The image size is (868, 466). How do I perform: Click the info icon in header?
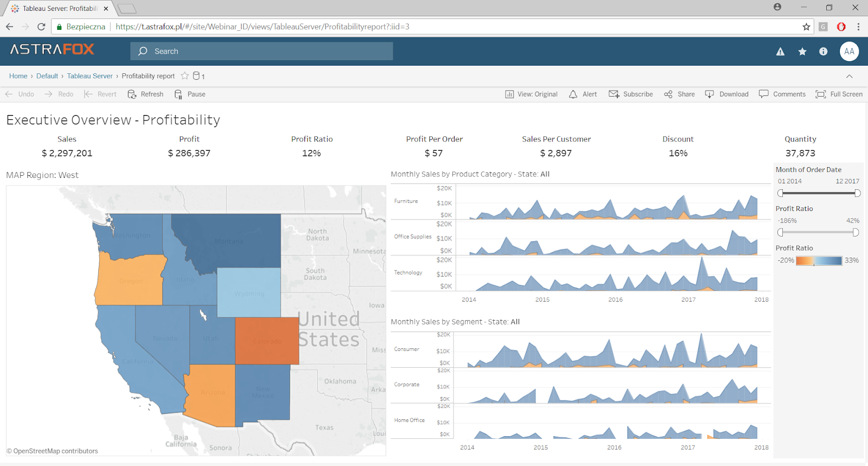(x=824, y=52)
